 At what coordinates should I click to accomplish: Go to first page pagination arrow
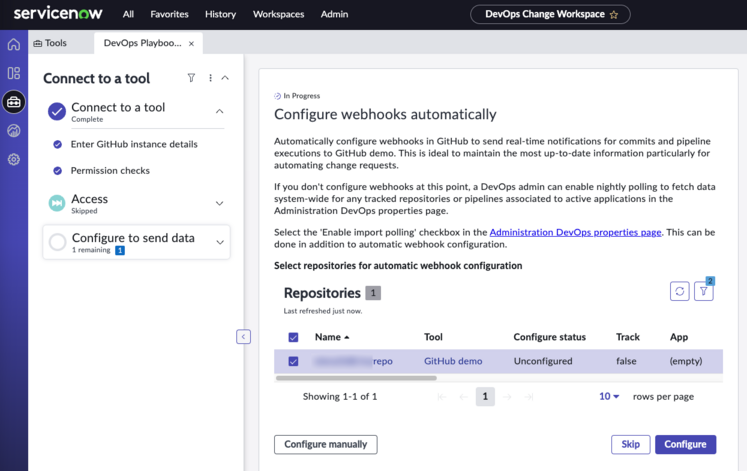pos(442,397)
